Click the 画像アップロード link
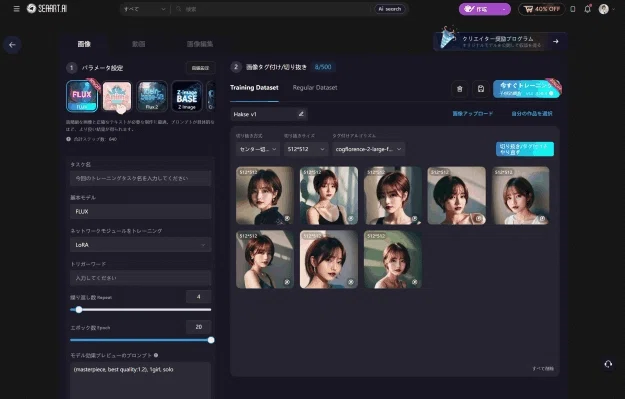The height and width of the screenshot is (399, 625). [x=473, y=114]
